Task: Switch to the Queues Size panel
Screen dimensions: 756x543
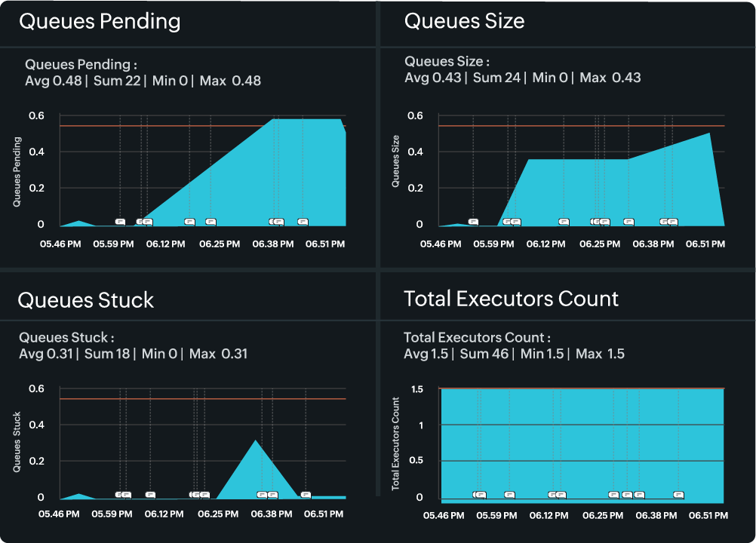Action: [x=463, y=21]
